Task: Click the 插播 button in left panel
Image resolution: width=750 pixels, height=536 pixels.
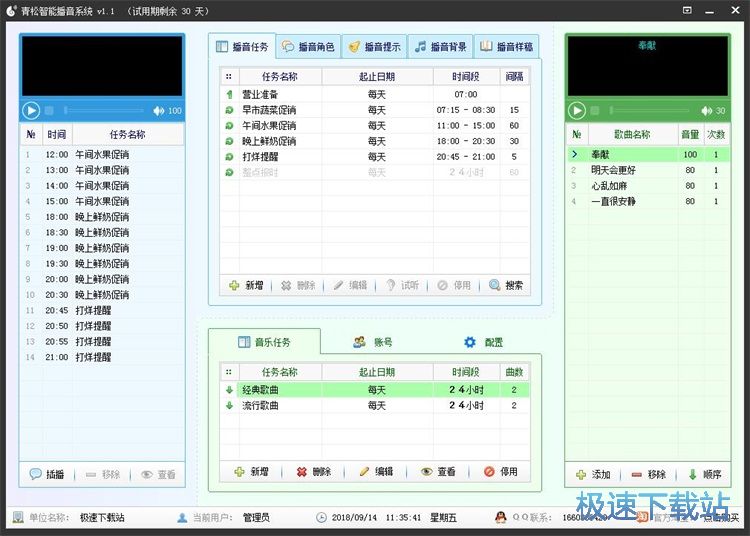Action: coord(48,474)
